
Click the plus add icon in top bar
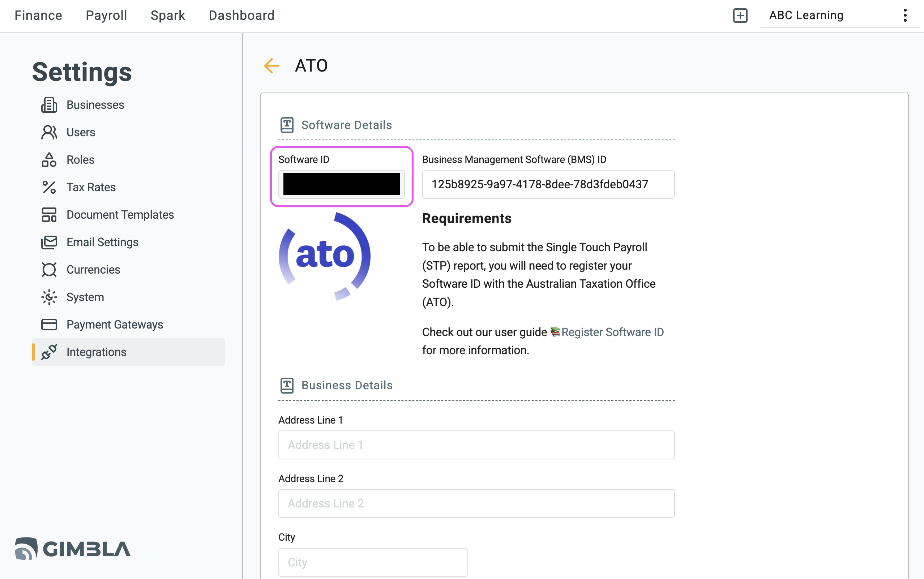(740, 16)
